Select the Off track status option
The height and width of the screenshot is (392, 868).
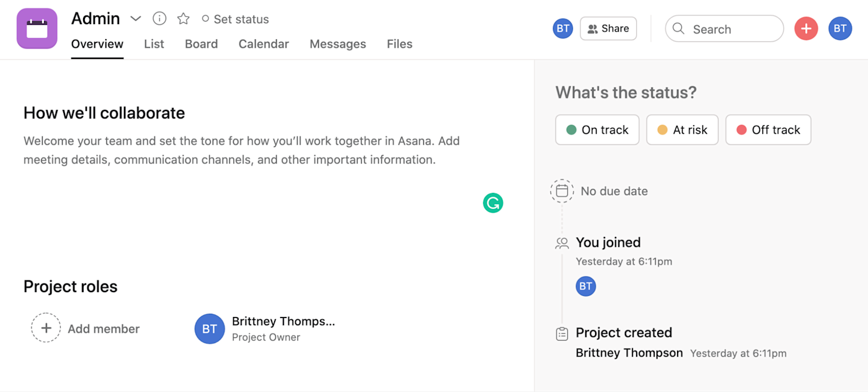pos(768,130)
